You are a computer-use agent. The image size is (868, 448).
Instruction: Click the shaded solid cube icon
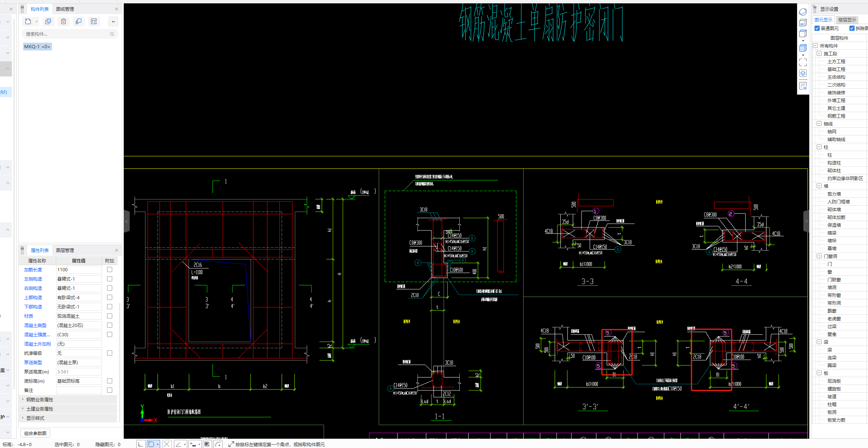click(x=803, y=48)
